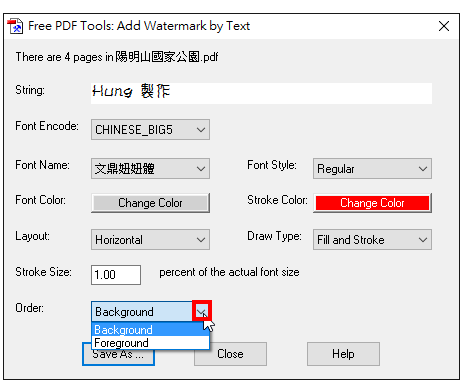
Task: Click the 'Stroke Color:' label
Action: (x=277, y=200)
